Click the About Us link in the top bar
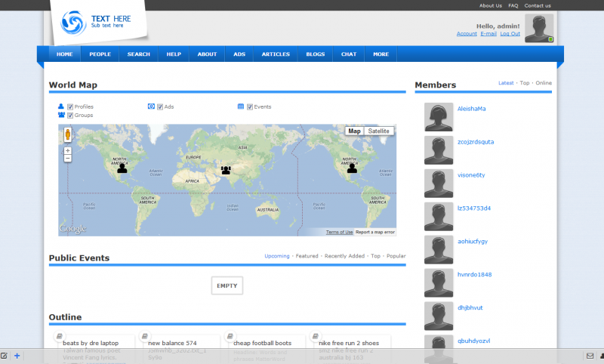 [490, 6]
